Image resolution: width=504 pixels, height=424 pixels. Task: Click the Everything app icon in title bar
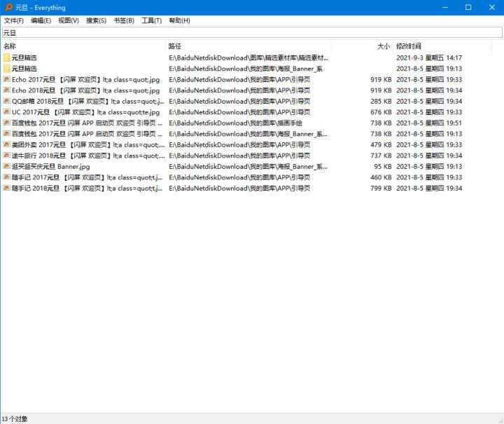click(x=7, y=7)
